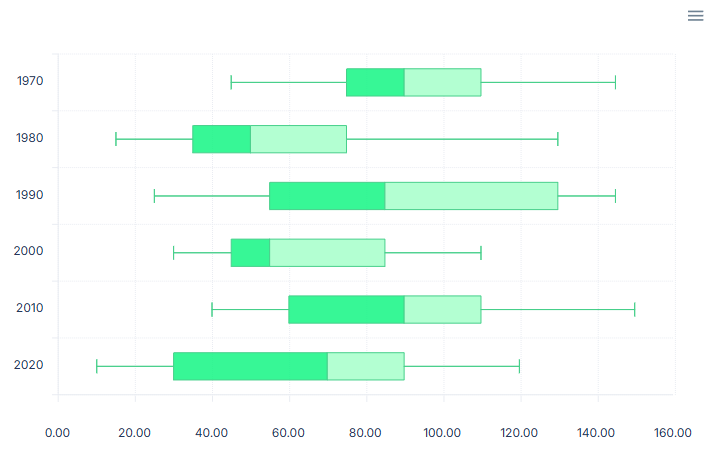This screenshot has height=454, width=715.
Task: Click the left whisker cap of 2020
Action: pos(97,367)
